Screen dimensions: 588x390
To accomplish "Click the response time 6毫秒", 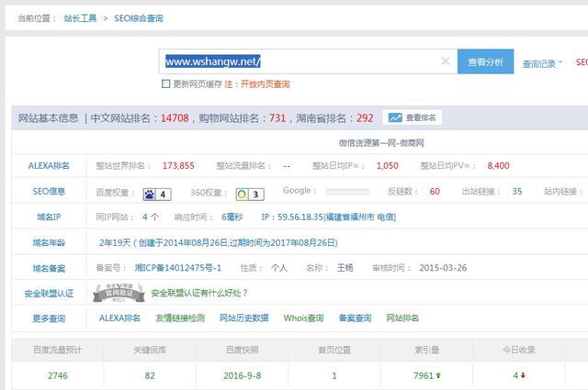I will click(x=232, y=217).
